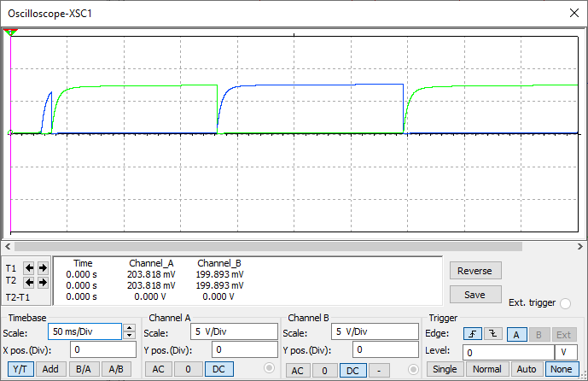
Task: Click the horizontal scrollbar thumb
Action: [268, 247]
